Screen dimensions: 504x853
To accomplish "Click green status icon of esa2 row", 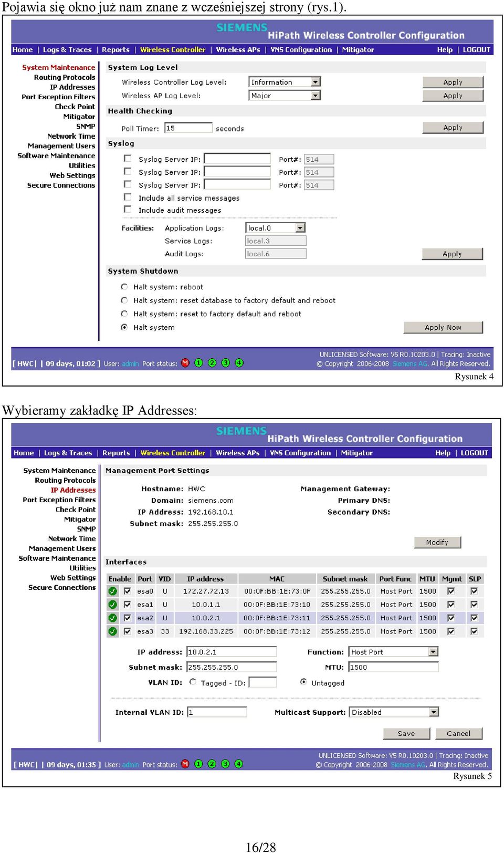I will click(112, 618).
